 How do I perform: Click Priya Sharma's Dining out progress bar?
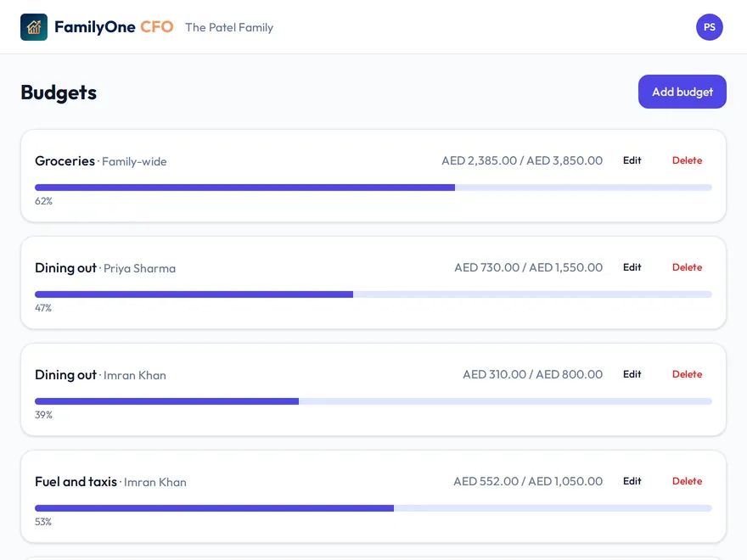point(373,294)
